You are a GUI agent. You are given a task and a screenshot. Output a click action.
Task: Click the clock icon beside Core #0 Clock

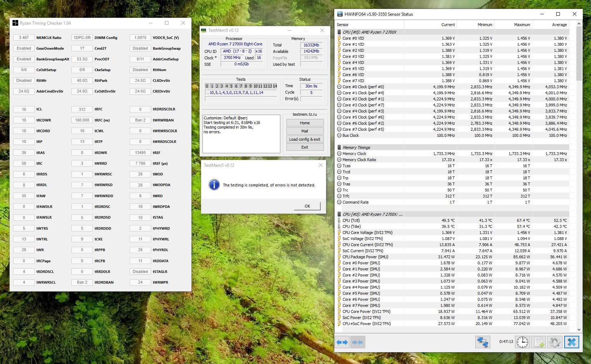[x=339, y=87]
